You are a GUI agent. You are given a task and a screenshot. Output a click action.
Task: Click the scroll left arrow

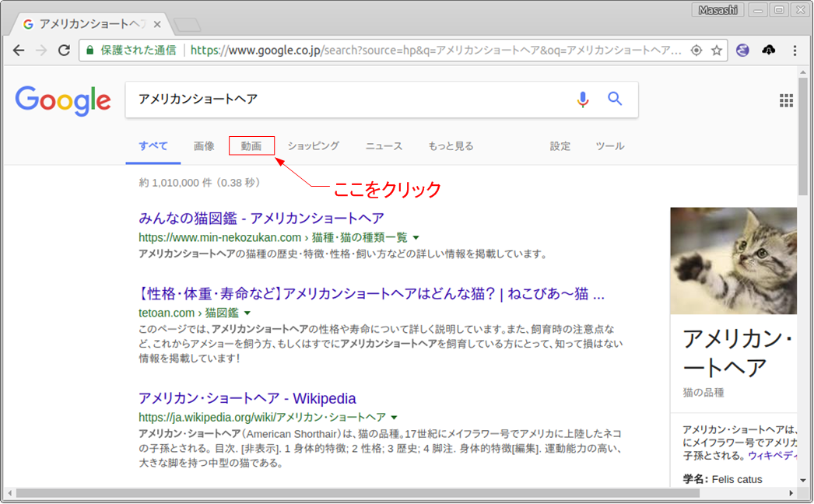(x=10, y=493)
